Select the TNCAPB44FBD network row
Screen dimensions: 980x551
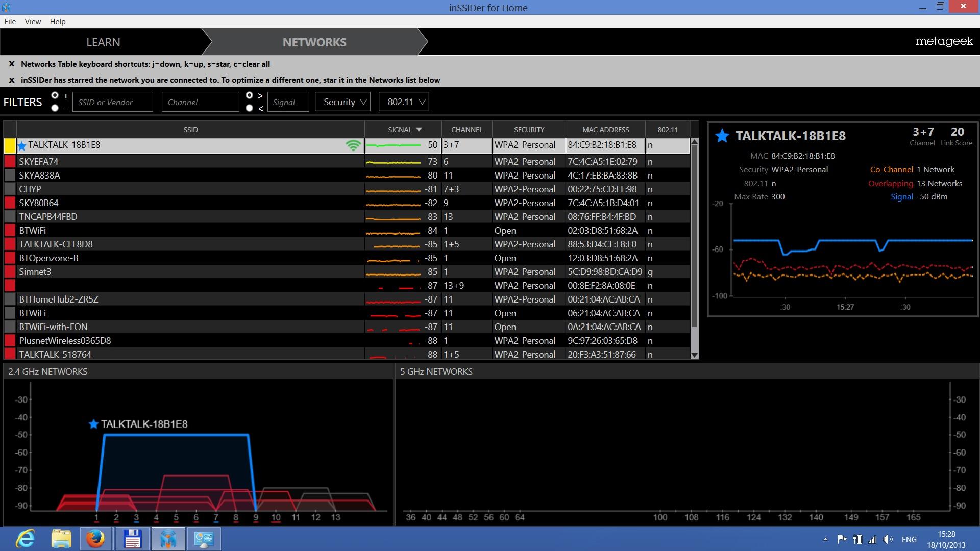click(x=347, y=217)
